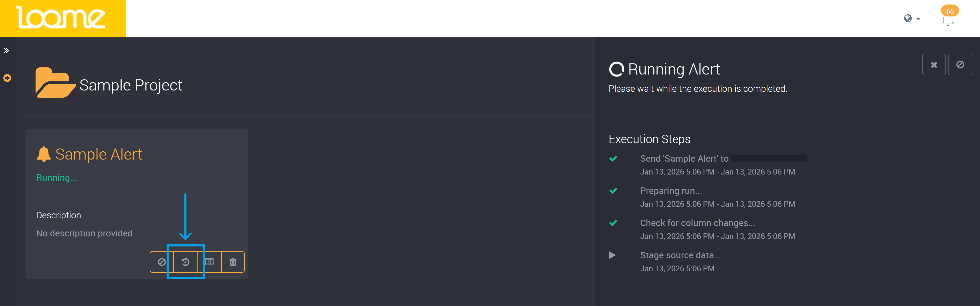The image size is (980, 306).
Task: Click the green checkmark beside Preparing run step
Action: pyautogui.click(x=613, y=191)
